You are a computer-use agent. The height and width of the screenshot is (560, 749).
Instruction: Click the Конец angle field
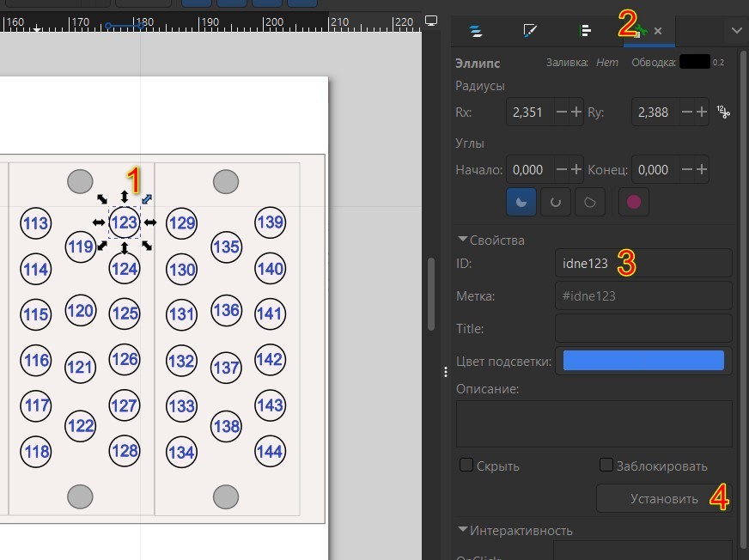coord(655,169)
